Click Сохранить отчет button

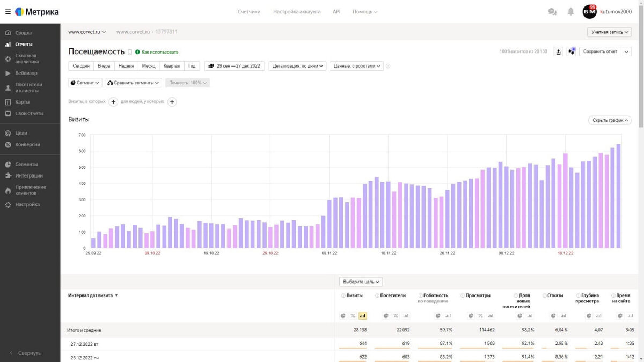(601, 51)
